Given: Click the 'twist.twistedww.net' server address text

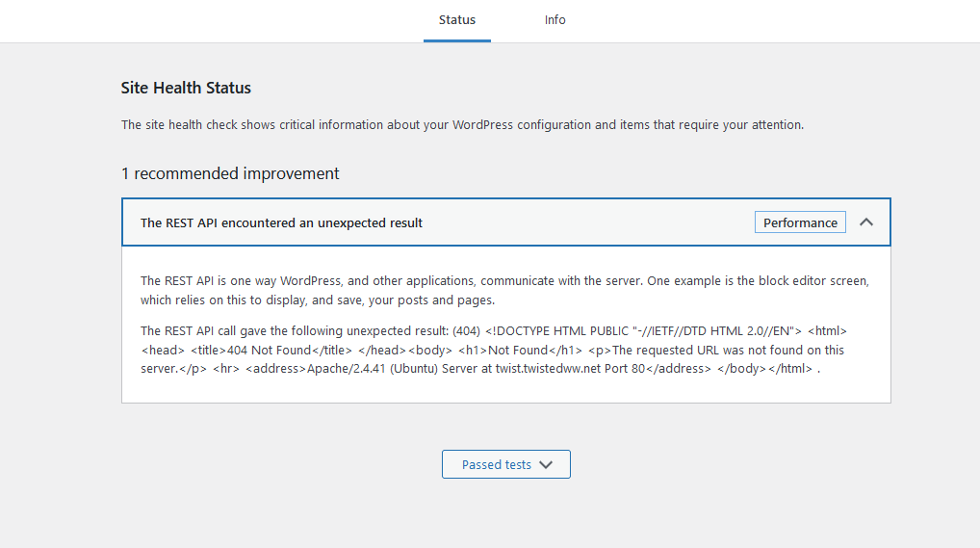Looking at the screenshot, I should click(x=548, y=369).
